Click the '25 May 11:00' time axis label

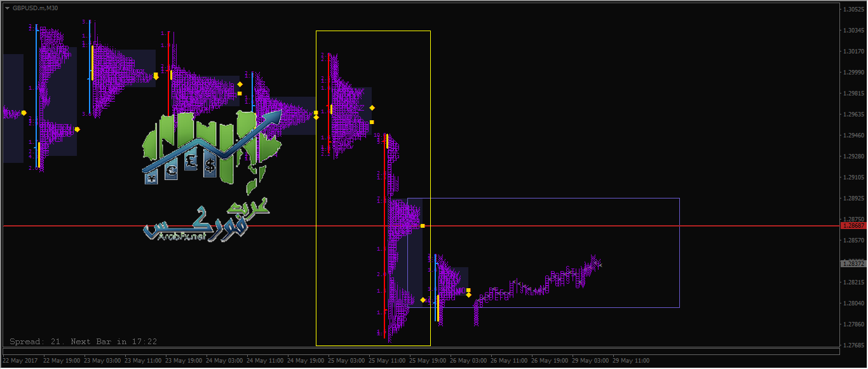coord(387,361)
